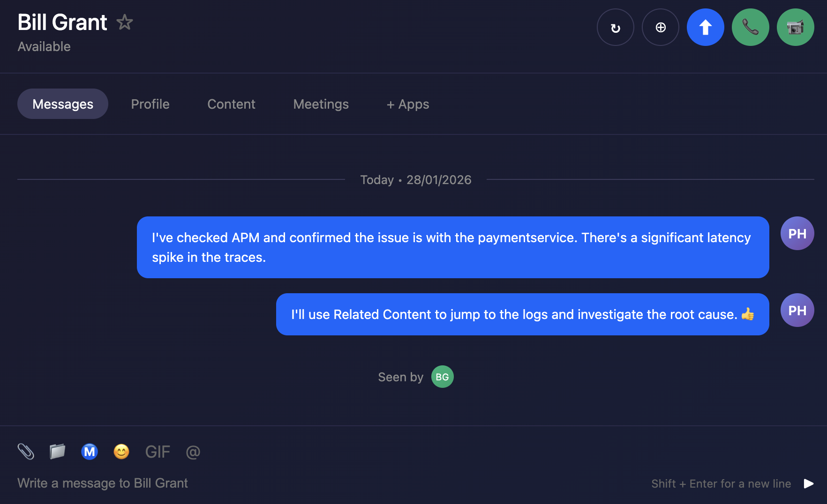827x504 pixels.
Task: Insert a mention with the @ button
Action: (193, 452)
